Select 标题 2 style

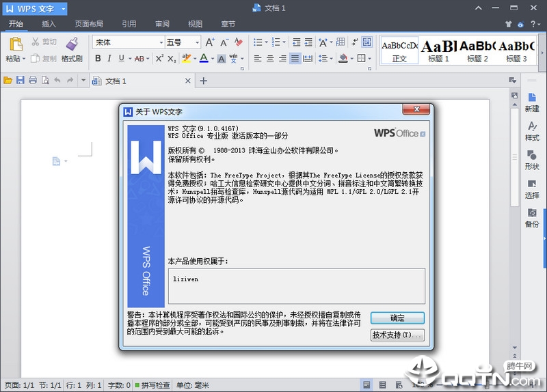[x=477, y=50]
